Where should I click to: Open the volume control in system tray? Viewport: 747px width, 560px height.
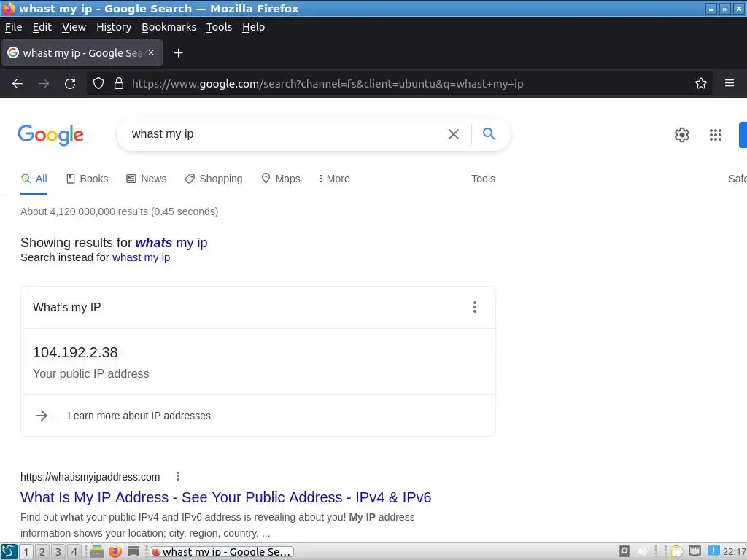click(x=642, y=552)
